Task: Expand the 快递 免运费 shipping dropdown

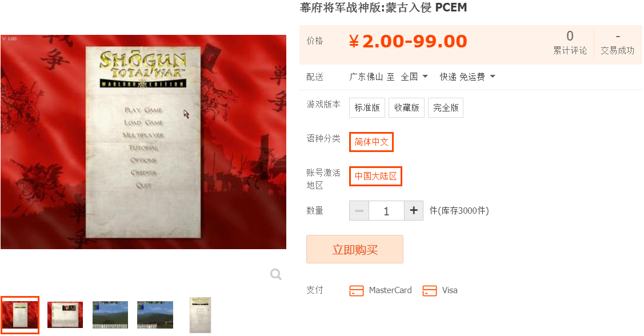Action: [467, 77]
